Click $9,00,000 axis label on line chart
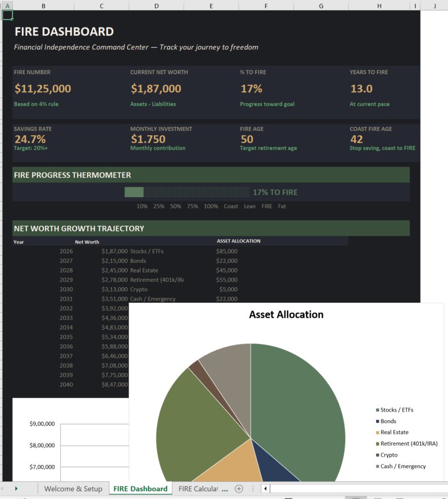The width and height of the screenshot is (448, 499). (42, 424)
